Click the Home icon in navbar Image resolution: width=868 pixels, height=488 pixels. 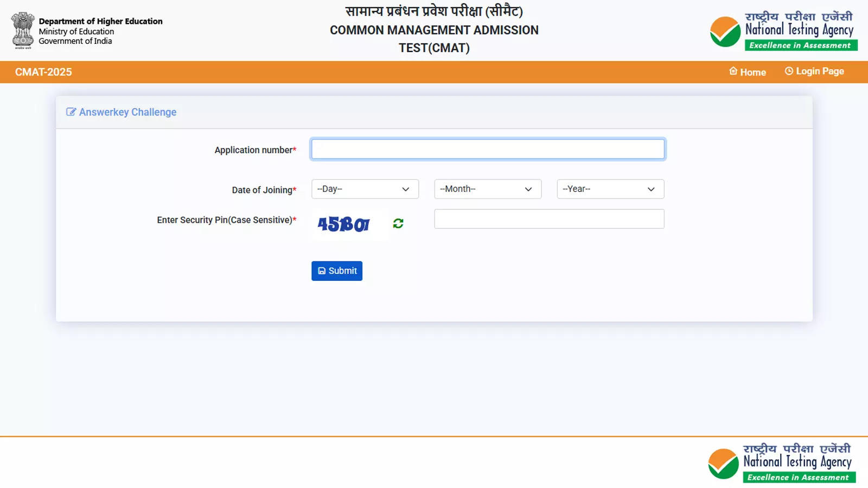click(733, 71)
